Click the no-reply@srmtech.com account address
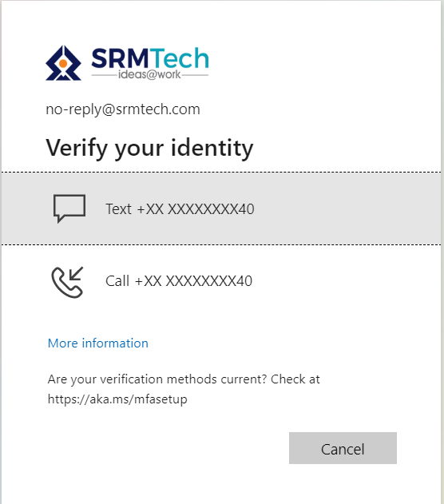The image size is (444, 504). tap(123, 109)
